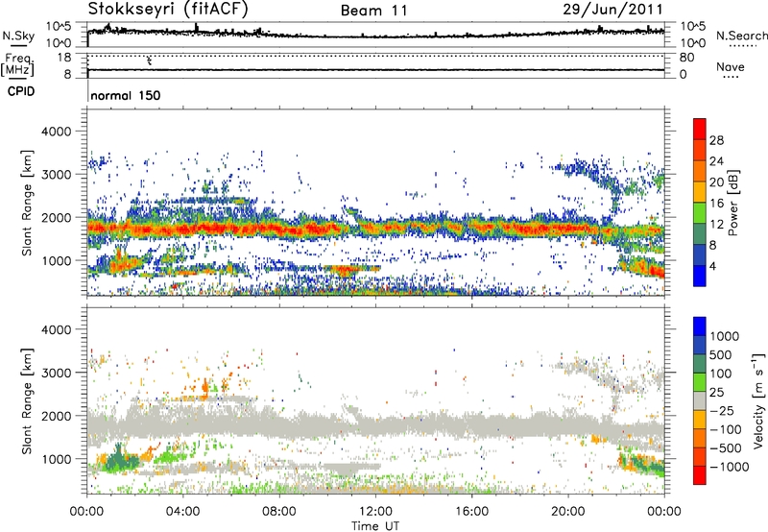The image size is (768, 532).
Task: Click the 'Power [dB]' color bar label
Action: (733, 203)
